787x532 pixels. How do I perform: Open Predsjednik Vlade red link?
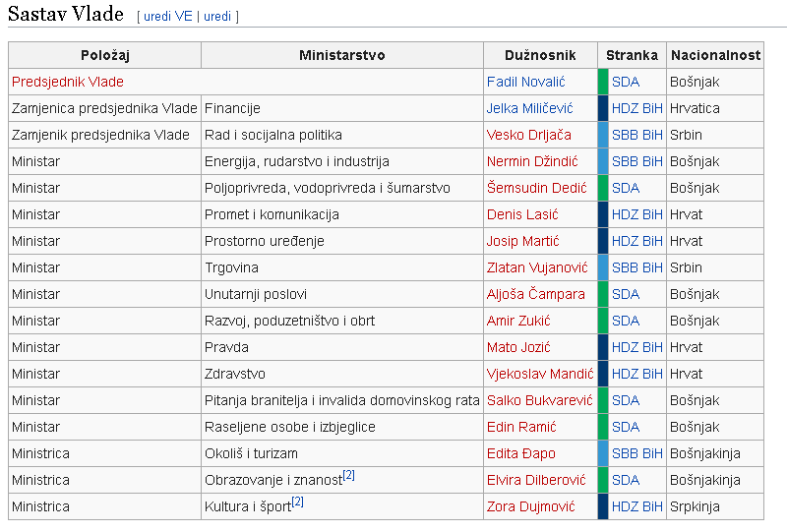tap(67, 82)
